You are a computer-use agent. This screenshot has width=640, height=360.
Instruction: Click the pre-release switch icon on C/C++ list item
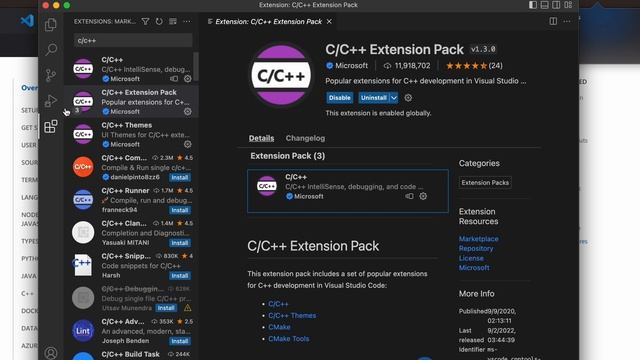coord(174,79)
